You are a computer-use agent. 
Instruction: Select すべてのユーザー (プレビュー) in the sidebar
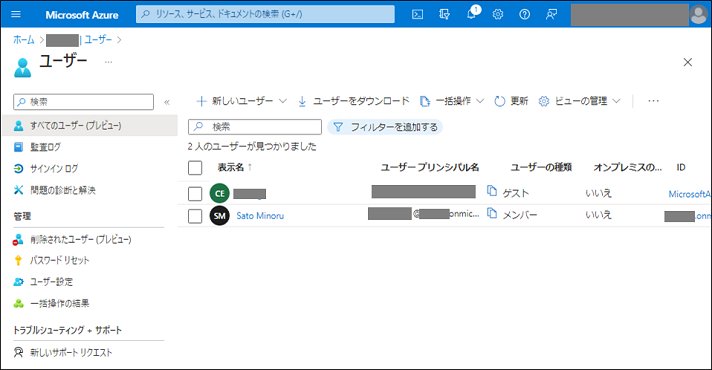pos(89,125)
